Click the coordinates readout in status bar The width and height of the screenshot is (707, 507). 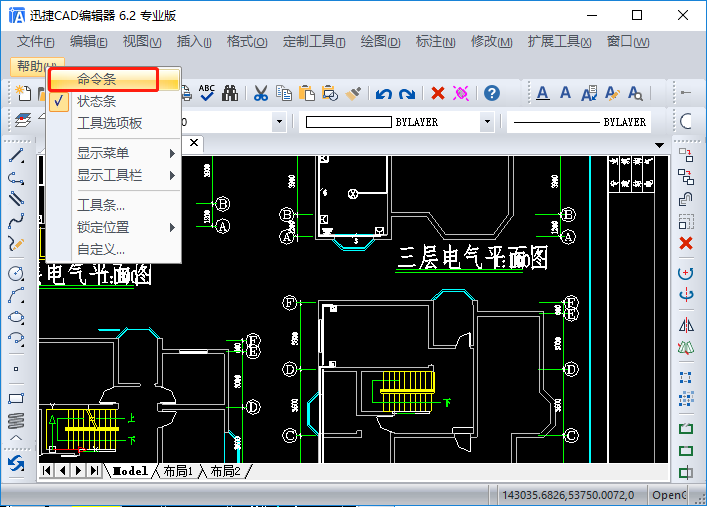tap(568, 495)
